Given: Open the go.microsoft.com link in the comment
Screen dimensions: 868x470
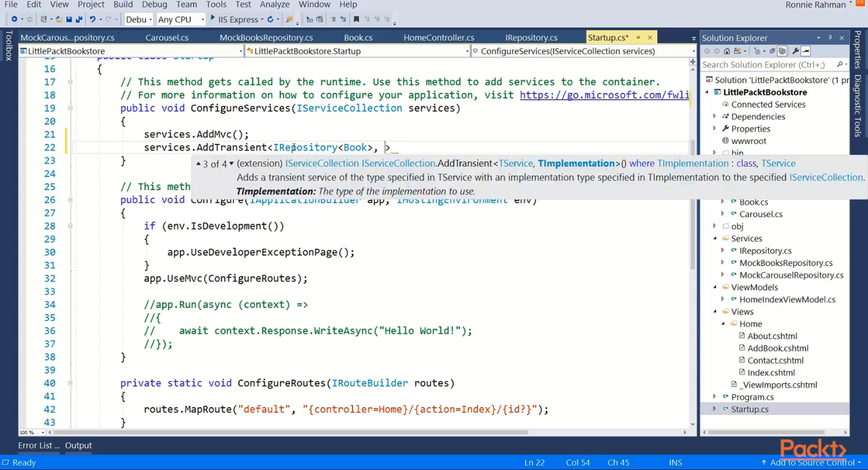Looking at the screenshot, I should (x=605, y=95).
